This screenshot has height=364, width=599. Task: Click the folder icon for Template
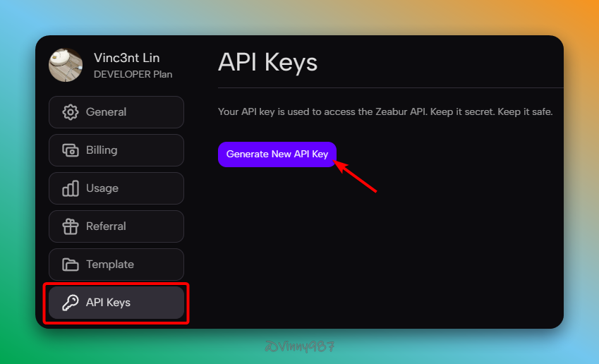(x=71, y=265)
